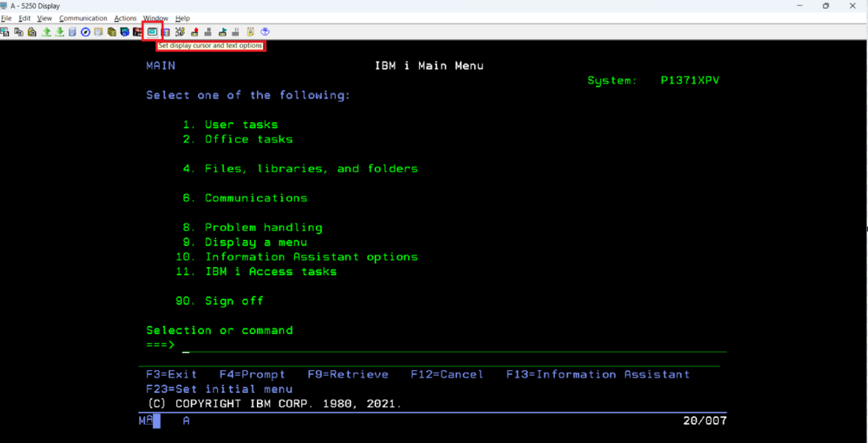Minimize the 5250 Display window
Screen dimensions: 868x443
tap(800, 6)
